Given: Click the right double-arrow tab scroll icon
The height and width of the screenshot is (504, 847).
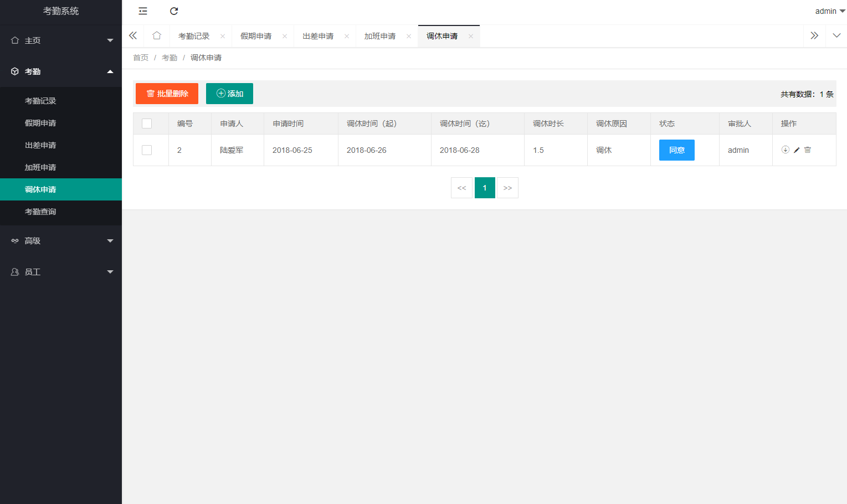Looking at the screenshot, I should (814, 35).
